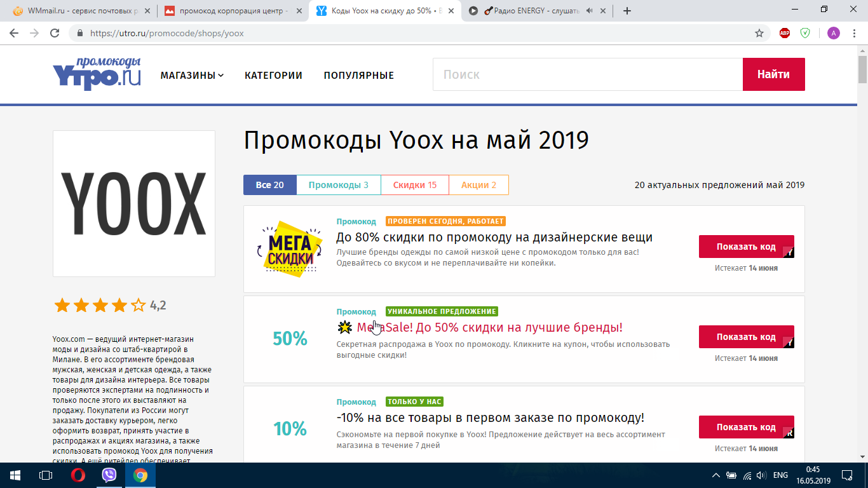Open the volume control in tray
The image size is (868, 488).
point(761,475)
